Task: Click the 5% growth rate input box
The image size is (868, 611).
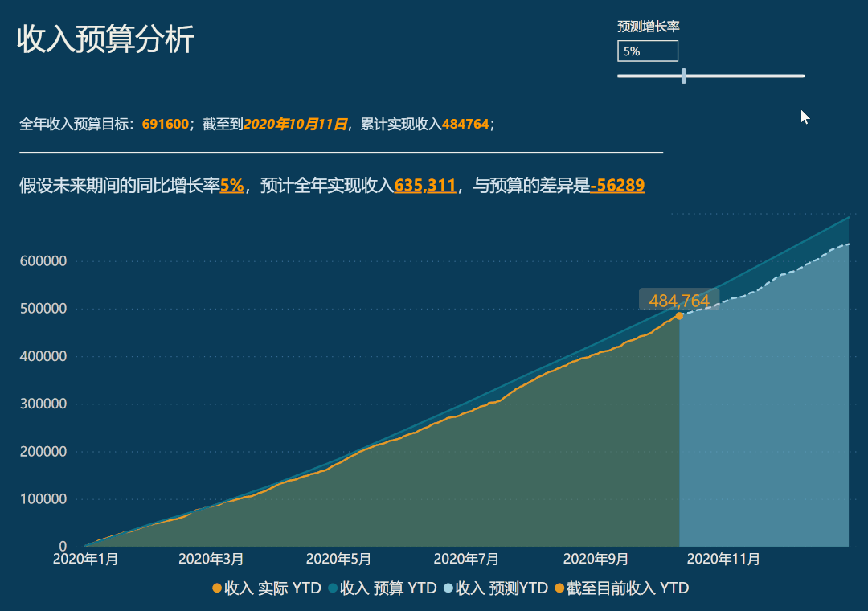Action: (x=647, y=51)
